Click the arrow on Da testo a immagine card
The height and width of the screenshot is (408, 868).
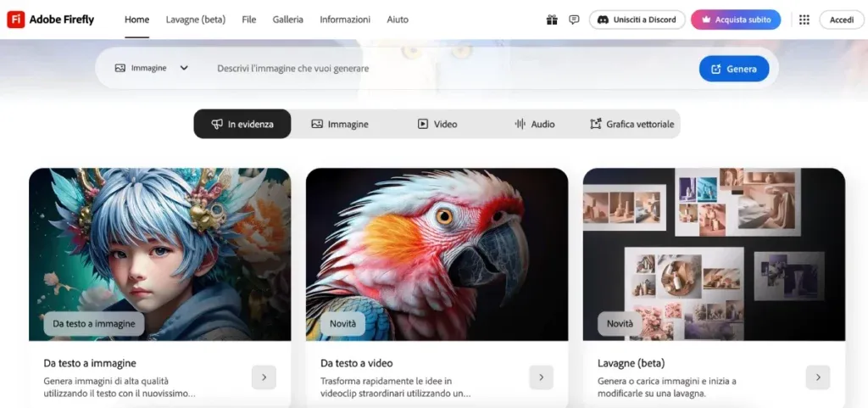(264, 377)
